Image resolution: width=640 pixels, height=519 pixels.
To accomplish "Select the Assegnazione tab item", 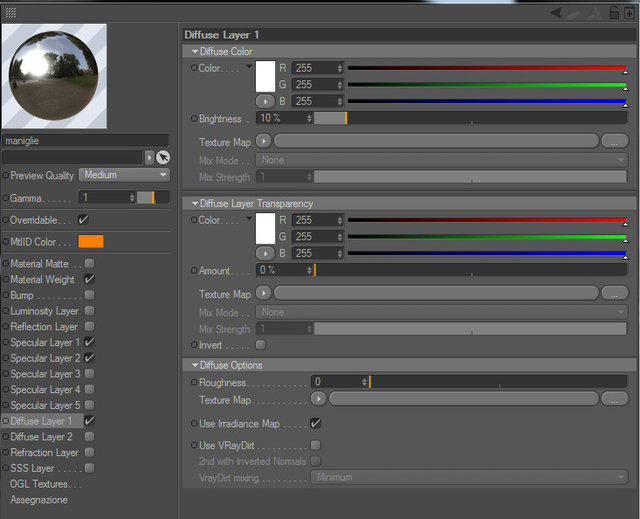I will 39,500.
